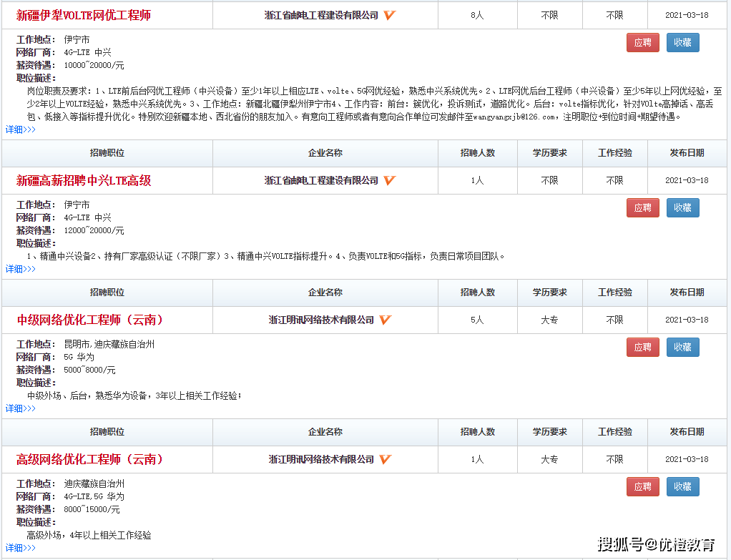Click the V verified badge in 中兴LTE高级 row
Image resolution: width=731 pixels, height=560 pixels.
[x=389, y=180]
